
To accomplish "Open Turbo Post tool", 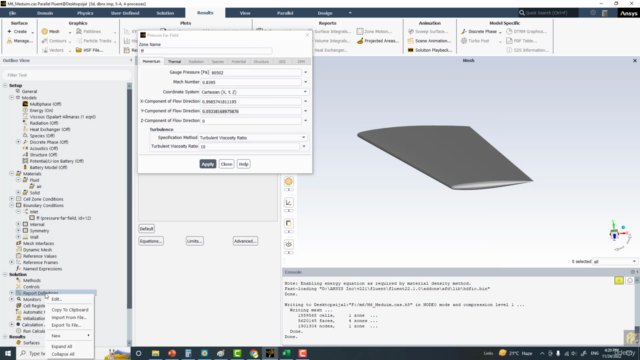I will (475, 41).
